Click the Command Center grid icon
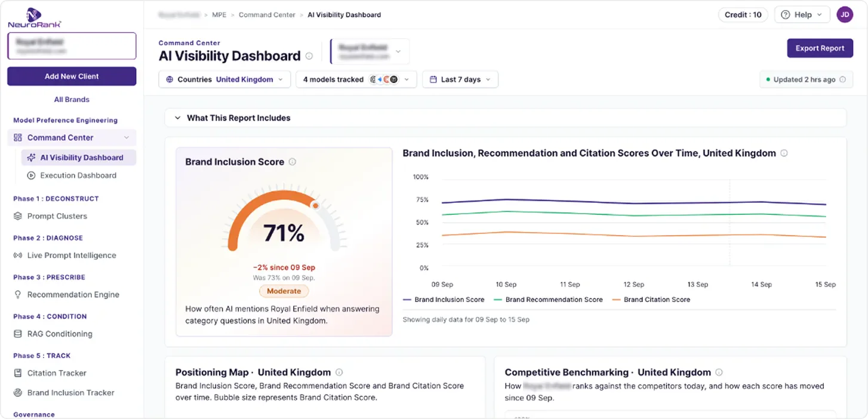Viewport: 868px width, 419px height. coord(18,137)
